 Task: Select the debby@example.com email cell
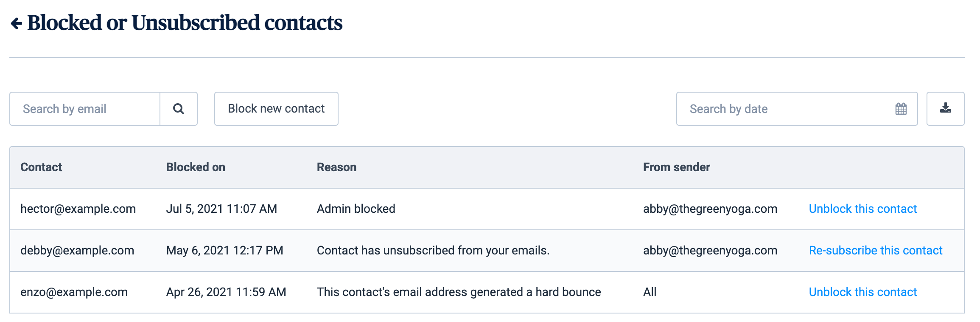point(77,251)
